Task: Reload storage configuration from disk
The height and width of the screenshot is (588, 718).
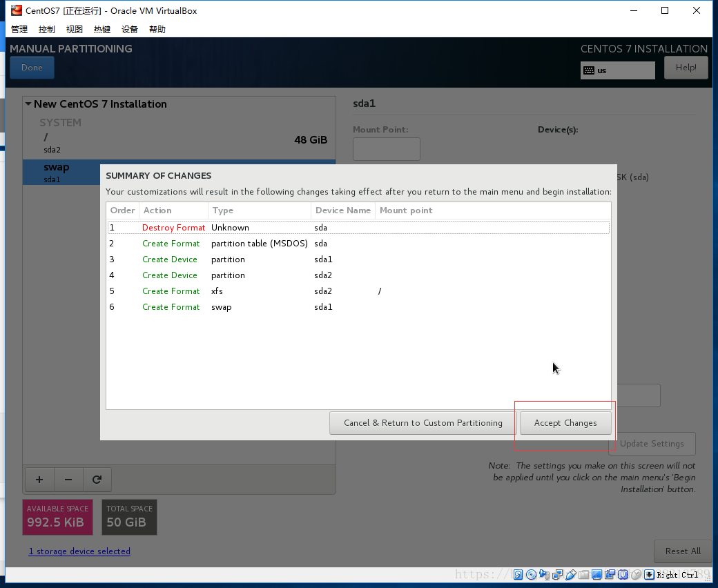Action: (x=97, y=480)
